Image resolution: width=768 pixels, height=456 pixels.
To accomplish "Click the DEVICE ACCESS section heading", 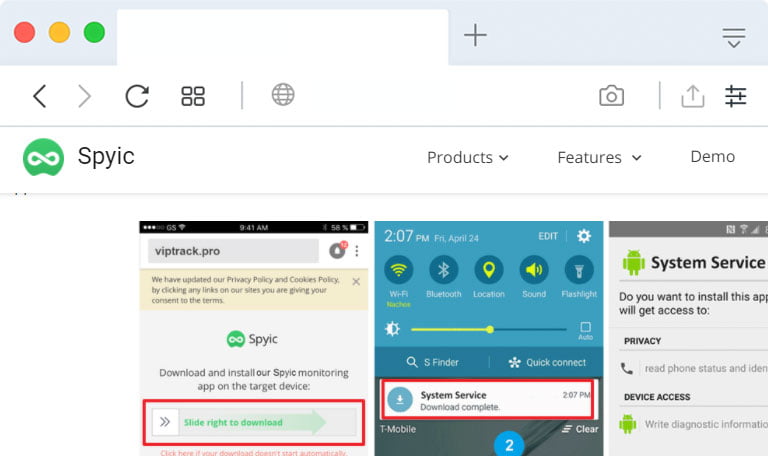I will (657, 397).
